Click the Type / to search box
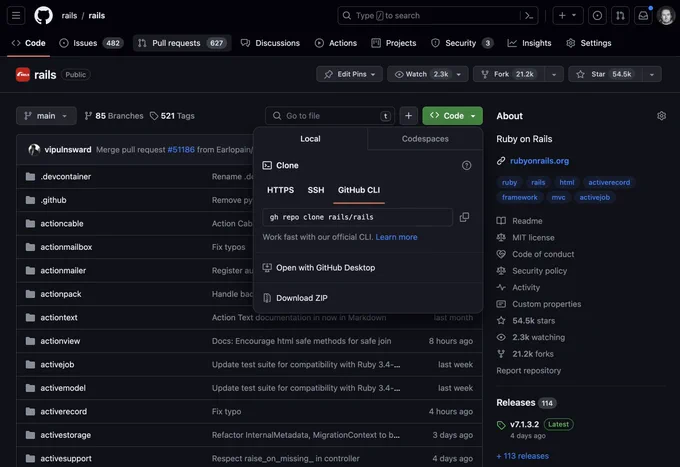 [438, 16]
